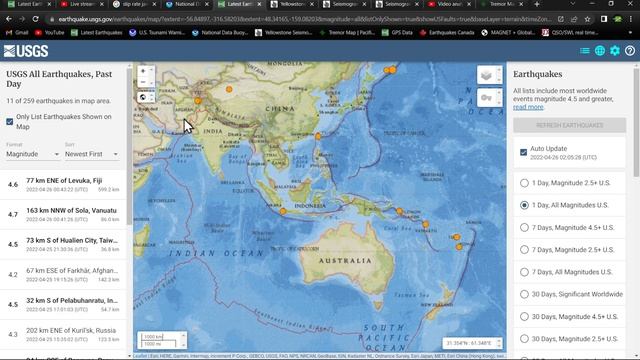Open the 4.6 Levuka, Fiji earthquake entry
This screenshot has width=640, height=360.
click(x=63, y=184)
